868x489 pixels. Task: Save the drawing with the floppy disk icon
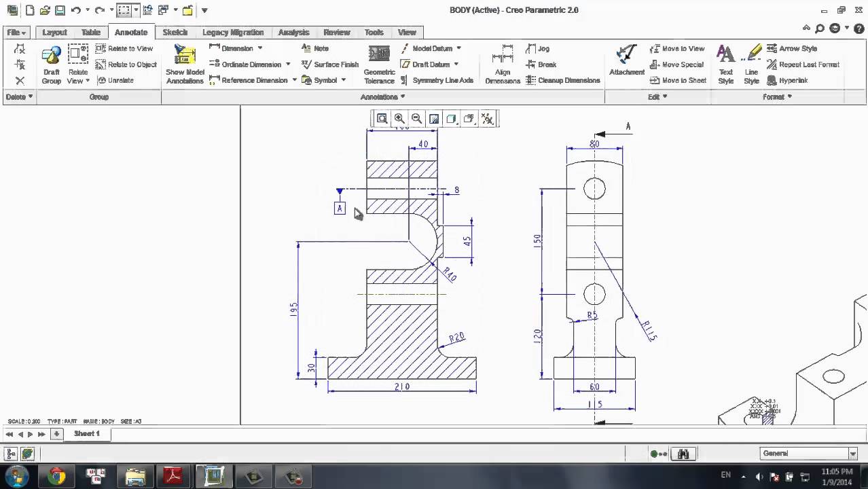[x=60, y=10]
